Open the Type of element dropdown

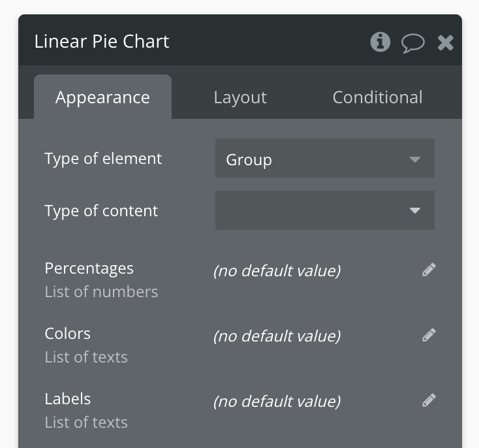(325, 158)
